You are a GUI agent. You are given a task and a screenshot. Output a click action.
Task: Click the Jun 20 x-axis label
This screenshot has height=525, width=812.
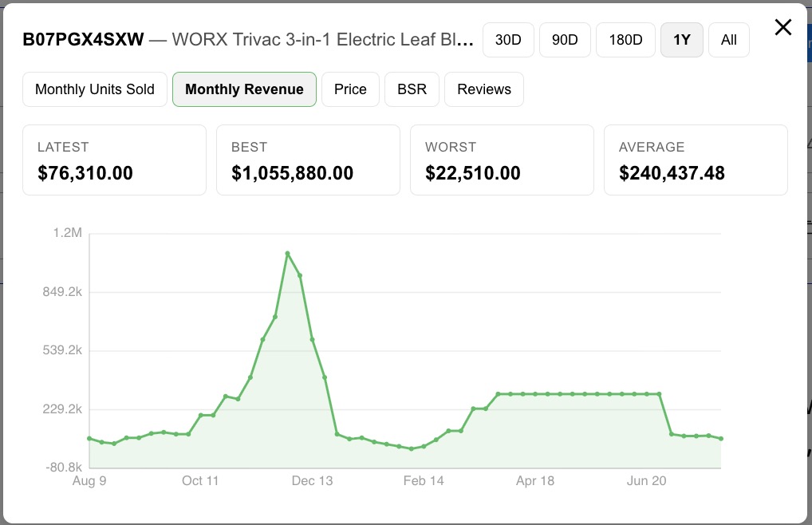[x=646, y=481]
